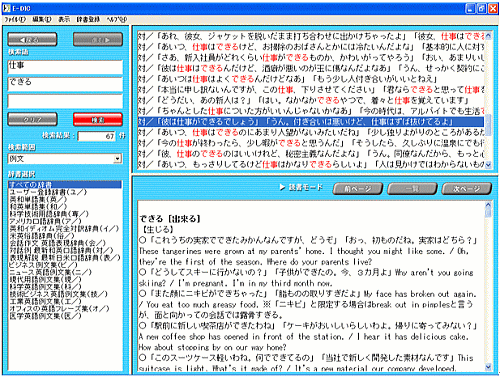The image size is (500, 377).
Task: Click the second search field containing できる
Action: [65, 84]
